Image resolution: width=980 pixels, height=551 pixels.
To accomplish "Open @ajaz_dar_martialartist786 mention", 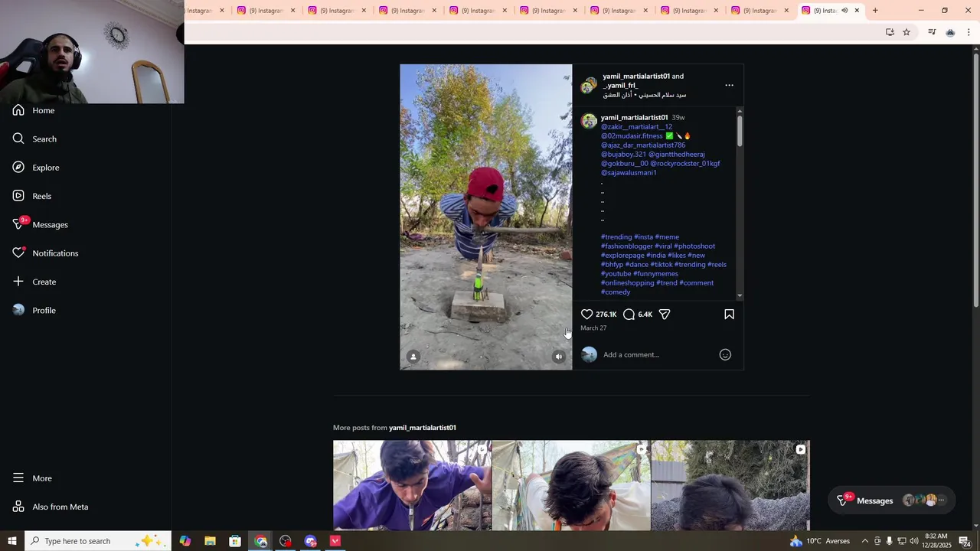I will 643,145.
